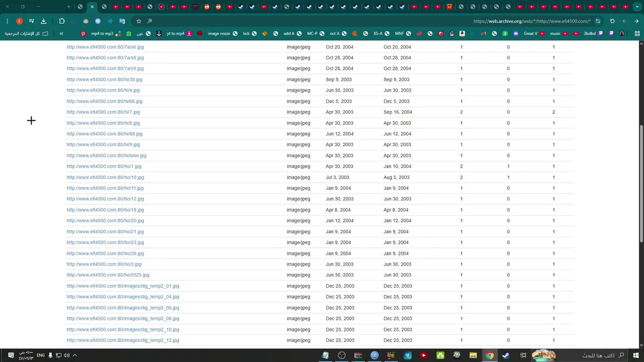The width and height of the screenshot is (644, 362).
Task: Open a new tab with the plus button
Action: pyautogui.click(x=68, y=7)
